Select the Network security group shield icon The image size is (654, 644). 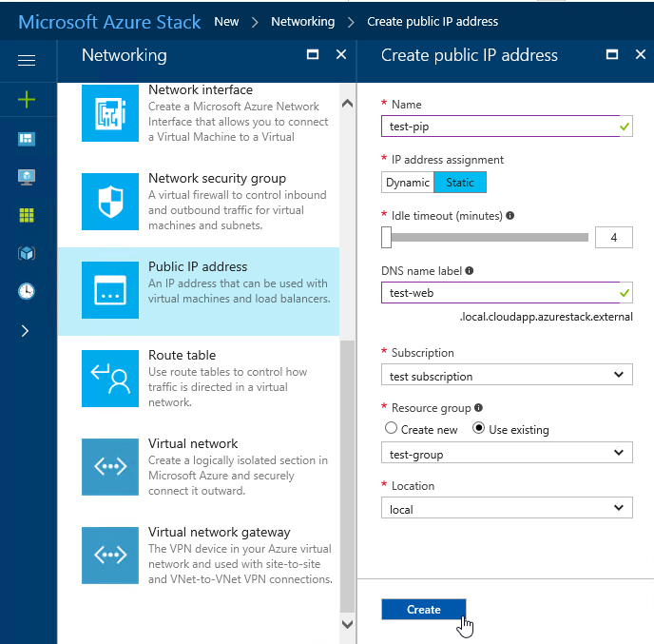point(110,202)
